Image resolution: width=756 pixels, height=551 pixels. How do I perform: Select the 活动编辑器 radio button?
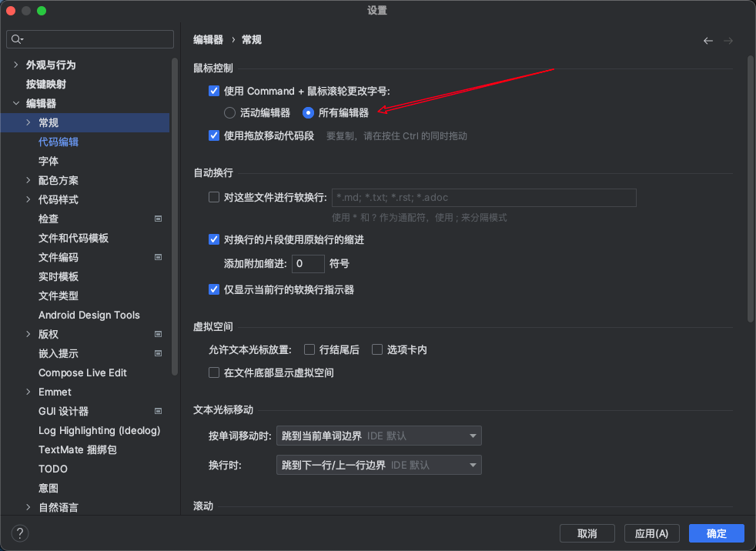[229, 113]
